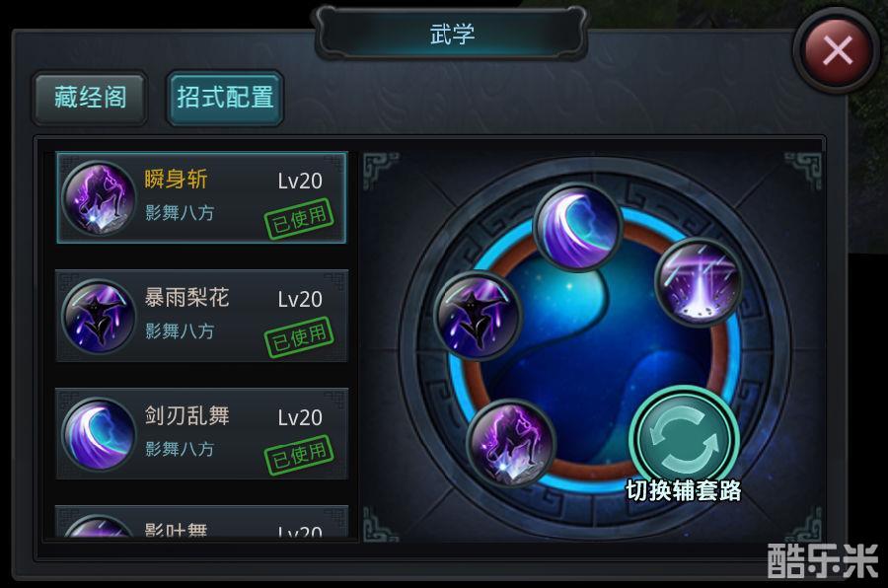Image resolution: width=888 pixels, height=588 pixels.
Task: Toggle 已使用 stamp on 瞬身斩
Action: (299, 219)
